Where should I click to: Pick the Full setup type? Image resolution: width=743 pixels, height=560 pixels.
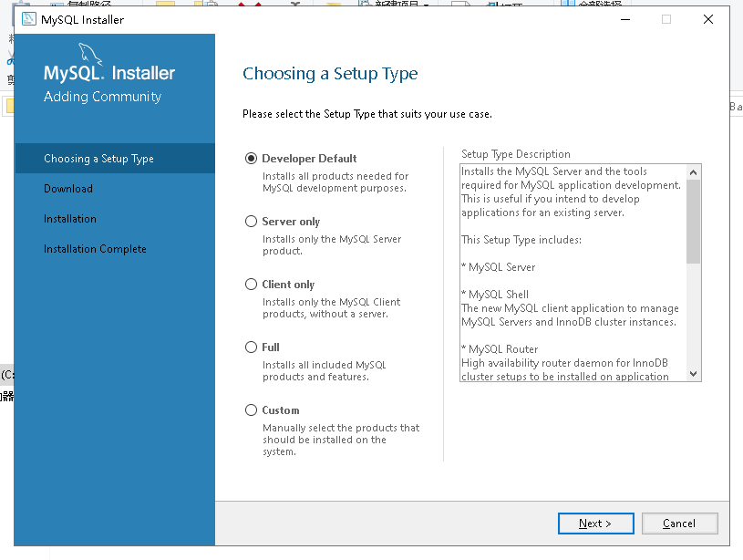(251, 347)
